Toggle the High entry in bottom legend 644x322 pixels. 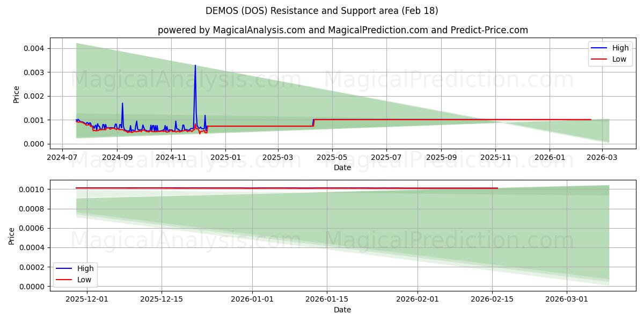tap(86, 268)
